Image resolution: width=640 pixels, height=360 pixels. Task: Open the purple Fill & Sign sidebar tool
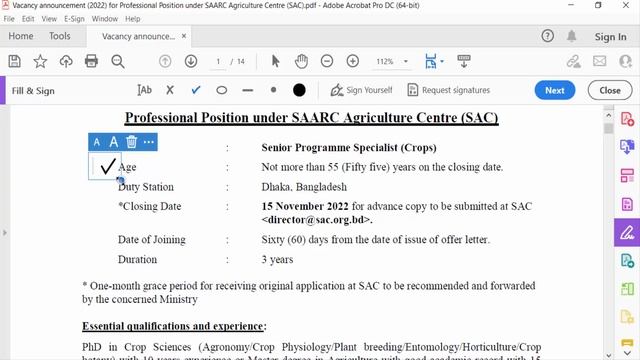627,233
